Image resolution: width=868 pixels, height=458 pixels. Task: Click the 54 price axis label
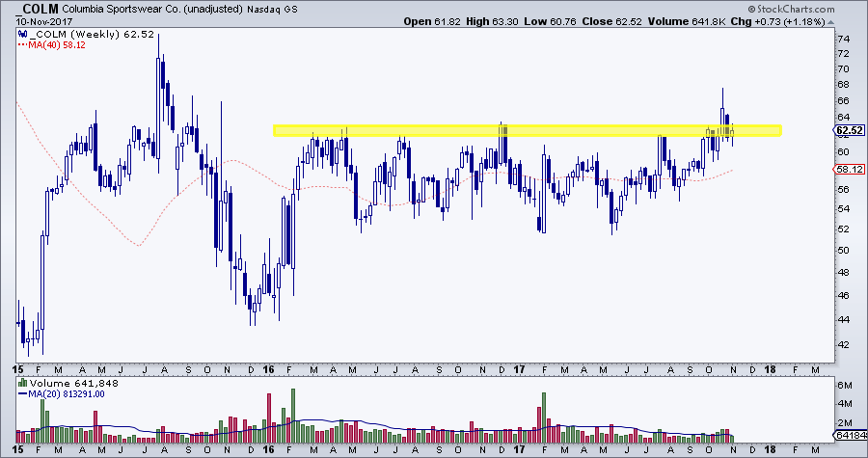tap(844, 208)
